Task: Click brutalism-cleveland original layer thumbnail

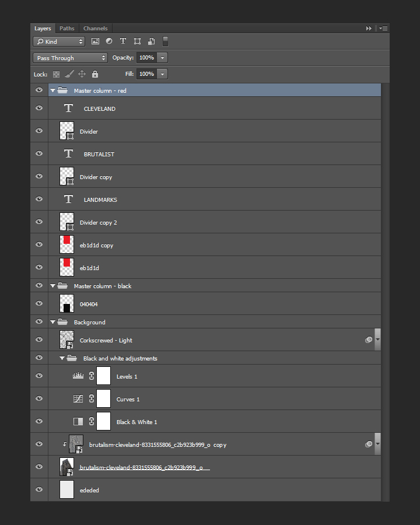Action: pyautogui.click(x=66, y=467)
